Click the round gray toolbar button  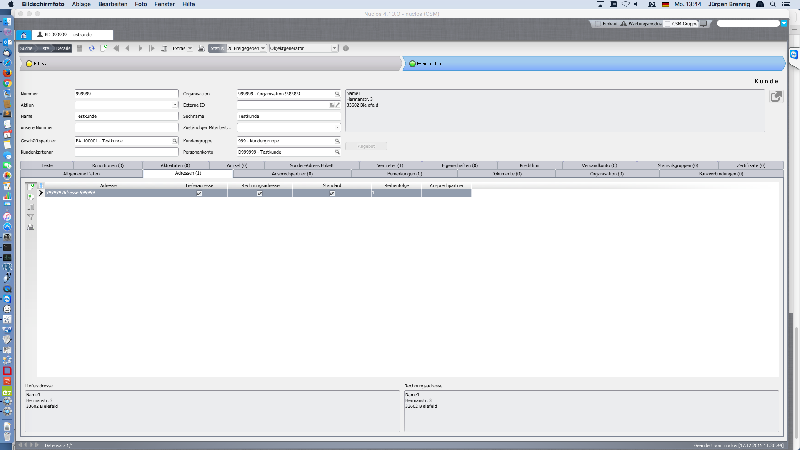point(346,48)
